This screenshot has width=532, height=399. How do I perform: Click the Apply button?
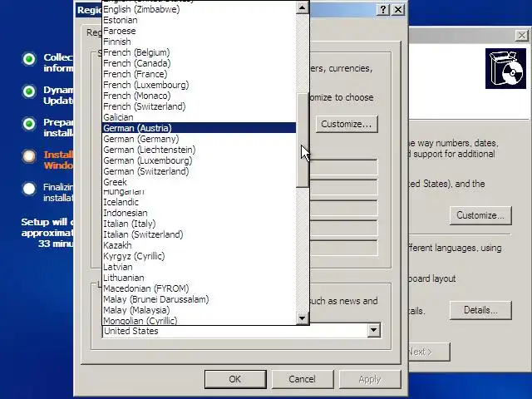(x=370, y=379)
